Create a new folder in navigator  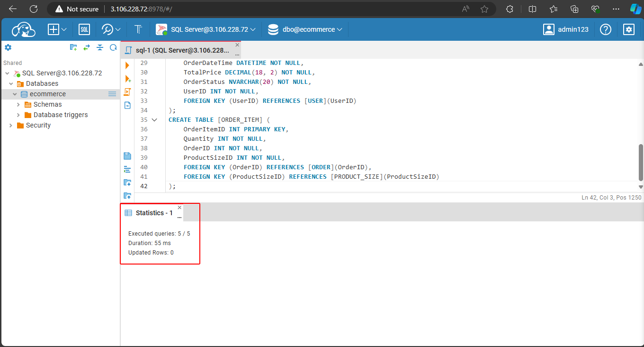tap(73, 47)
